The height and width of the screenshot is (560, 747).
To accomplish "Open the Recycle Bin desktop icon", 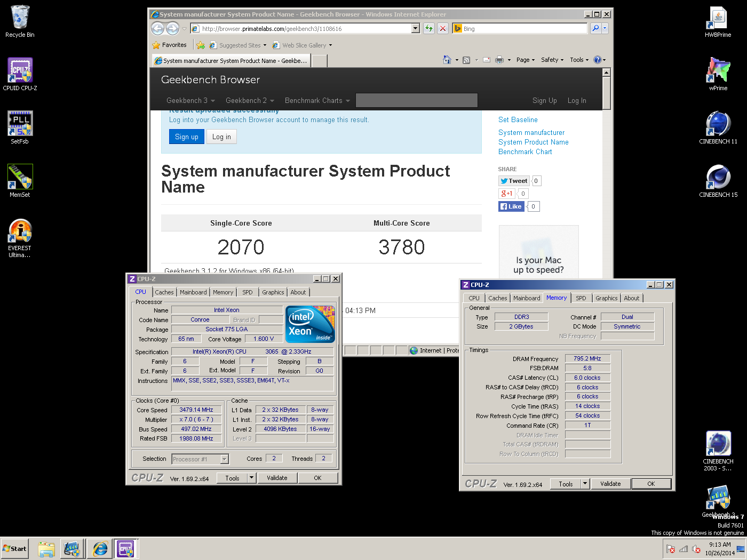I will click(x=20, y=21).
